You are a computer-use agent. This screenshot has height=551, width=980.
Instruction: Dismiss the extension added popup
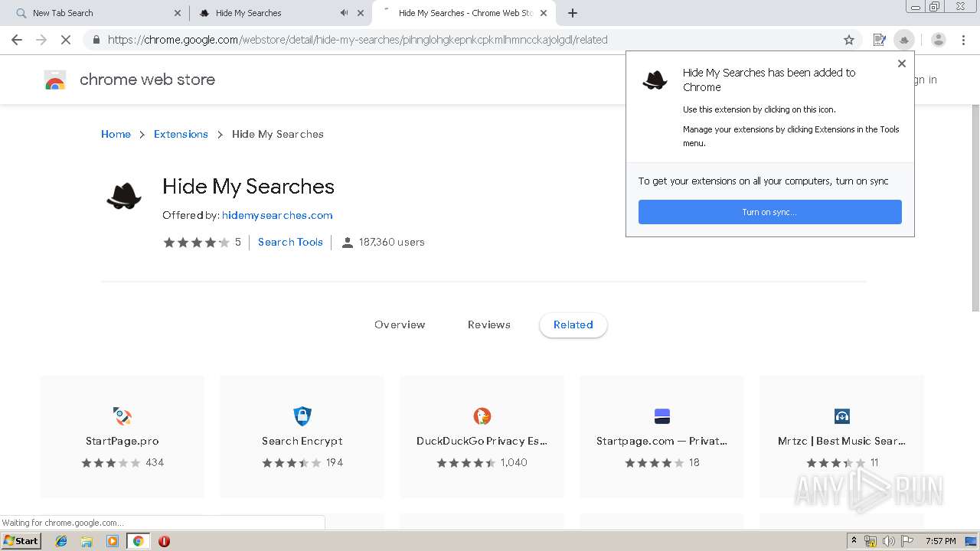(x=902, y=64)
